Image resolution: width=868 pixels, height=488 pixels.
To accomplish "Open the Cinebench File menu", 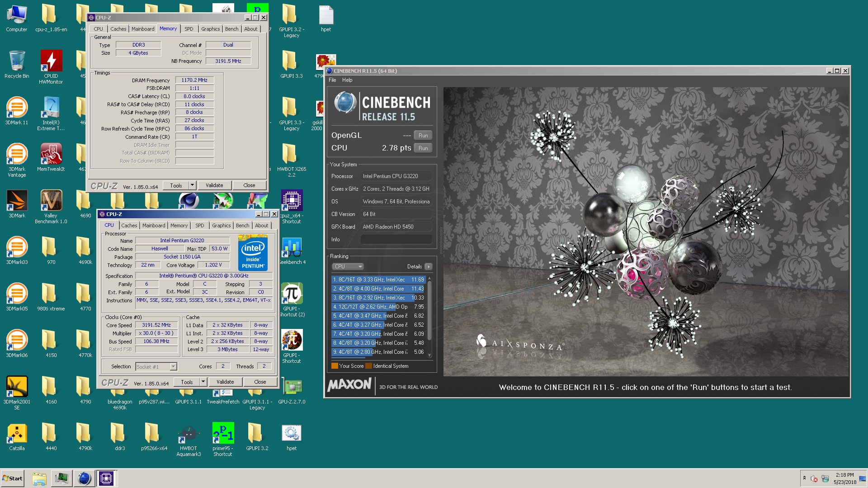I will pos(332,80).
